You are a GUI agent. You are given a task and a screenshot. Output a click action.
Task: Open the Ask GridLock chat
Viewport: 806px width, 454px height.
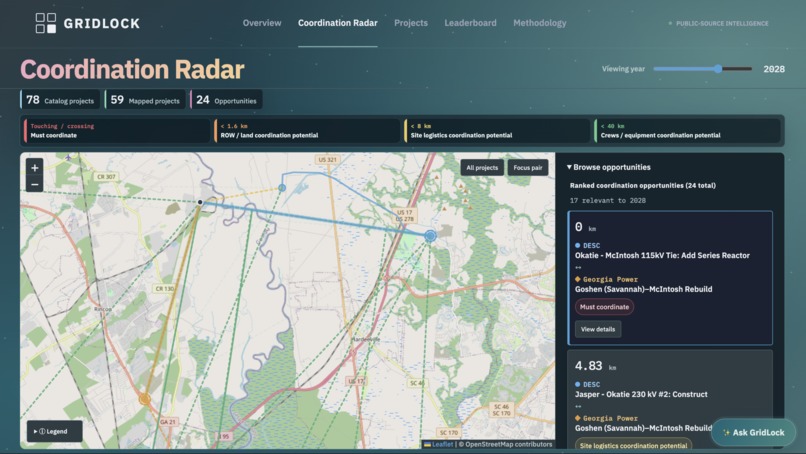pyautogui.click(x=754, y=432)
